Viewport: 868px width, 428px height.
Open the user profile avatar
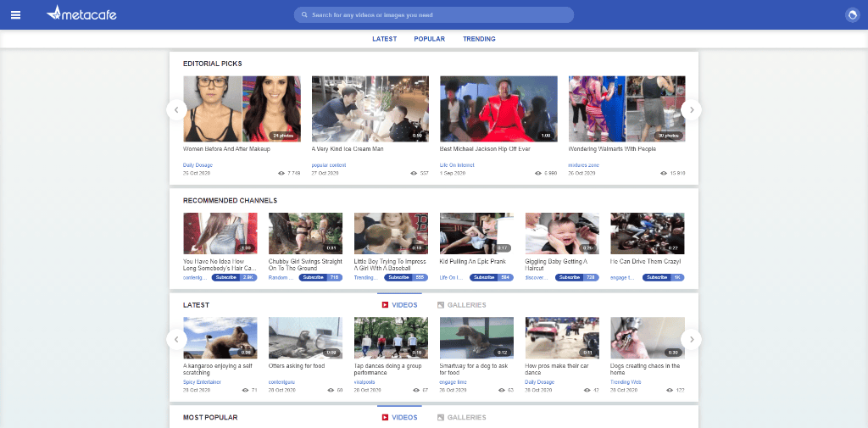pos(853,15)
